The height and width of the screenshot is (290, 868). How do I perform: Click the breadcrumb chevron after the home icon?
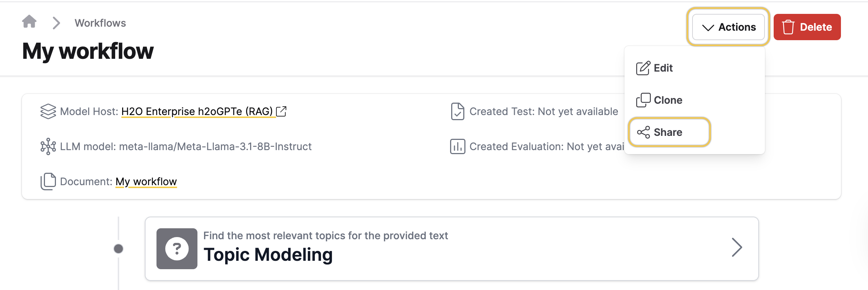click(56, 23)
